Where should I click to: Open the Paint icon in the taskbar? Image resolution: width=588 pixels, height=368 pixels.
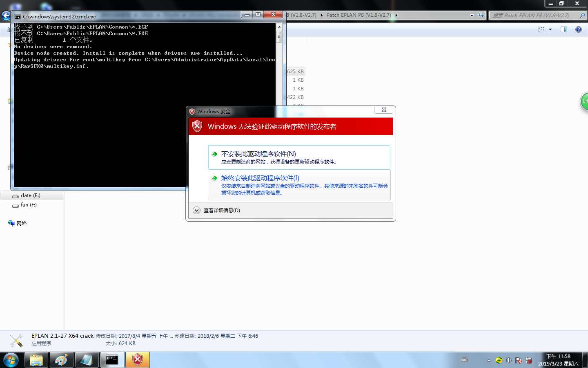[61, 360]
